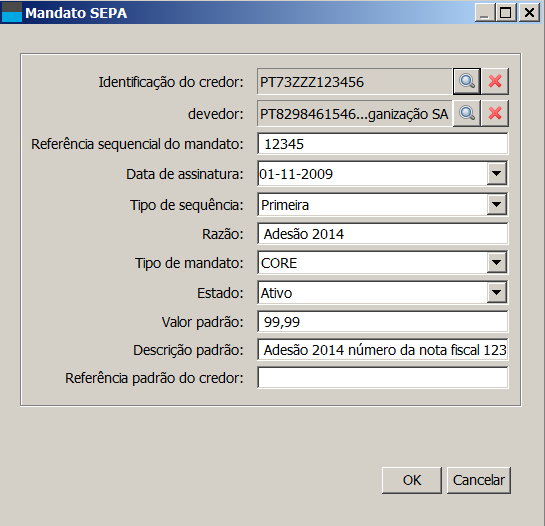
Task: Focus the empty Referência padrão do credor field
Action: 383,378
